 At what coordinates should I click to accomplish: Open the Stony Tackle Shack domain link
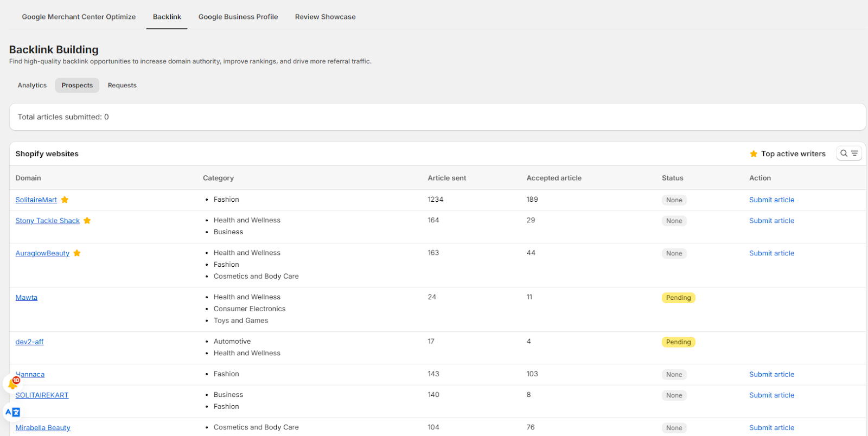48,221
